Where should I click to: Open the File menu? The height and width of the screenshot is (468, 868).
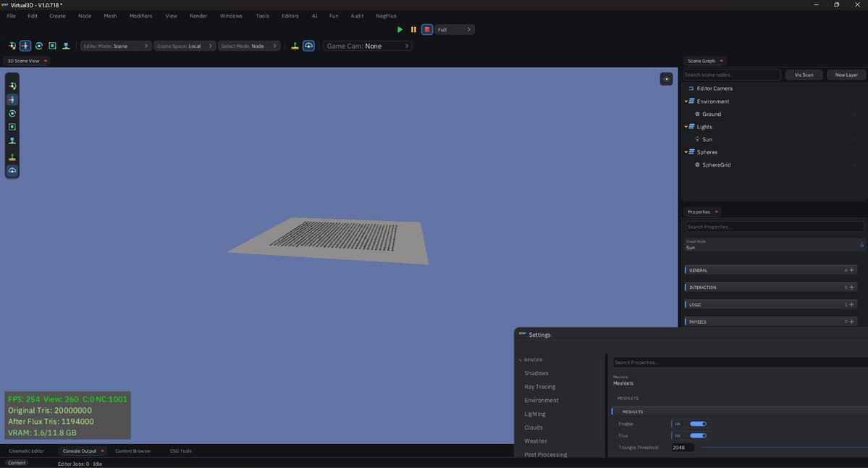click(x=11, y=16)
